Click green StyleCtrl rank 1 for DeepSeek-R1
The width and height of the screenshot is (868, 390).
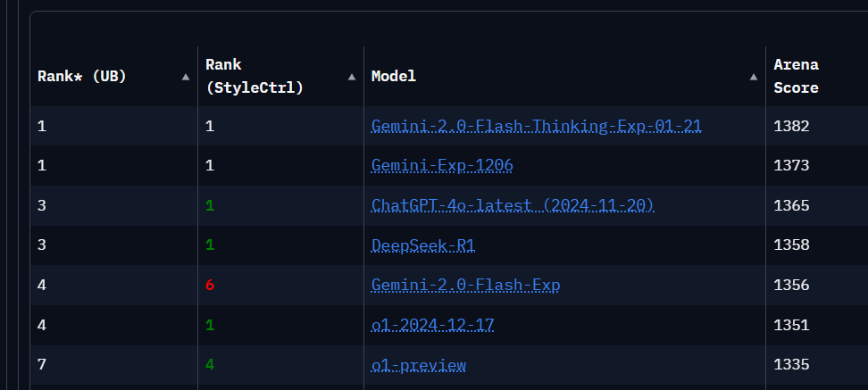point(210,245)
